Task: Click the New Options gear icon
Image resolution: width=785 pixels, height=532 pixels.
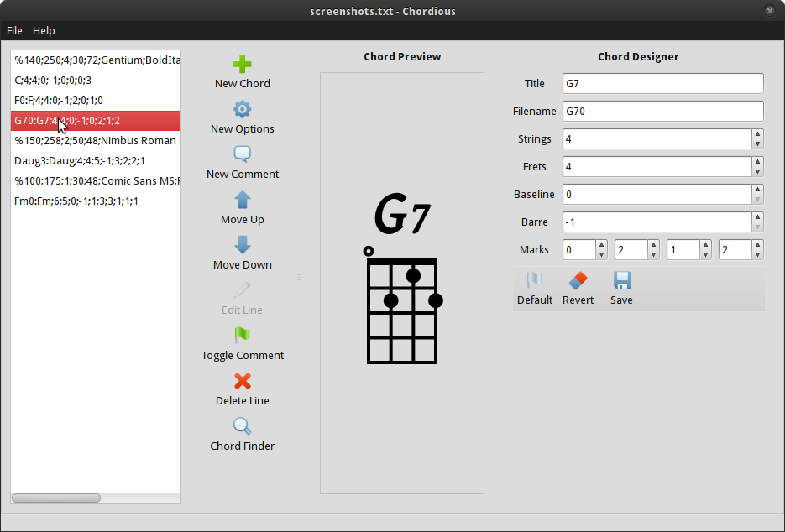Action: (x=242, y=110)
